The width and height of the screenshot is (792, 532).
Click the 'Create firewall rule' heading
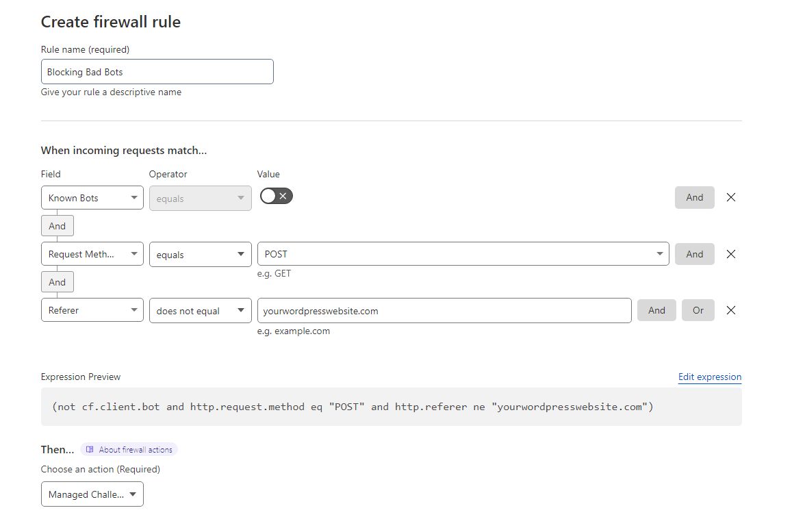[111, 22]
